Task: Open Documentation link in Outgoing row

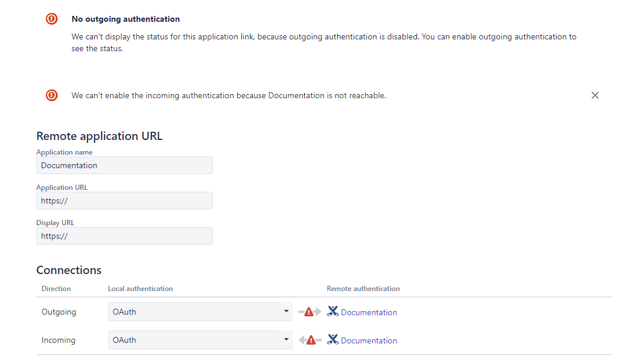Action: 369,313
